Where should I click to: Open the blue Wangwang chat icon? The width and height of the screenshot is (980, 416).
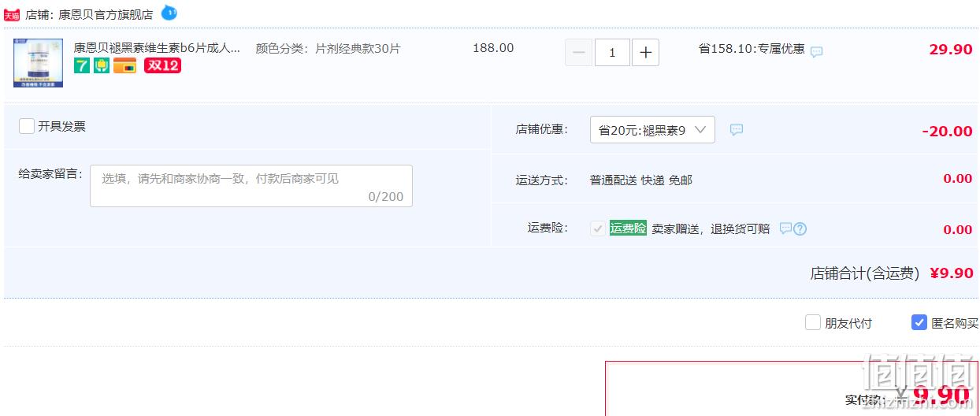pos(169,13)
